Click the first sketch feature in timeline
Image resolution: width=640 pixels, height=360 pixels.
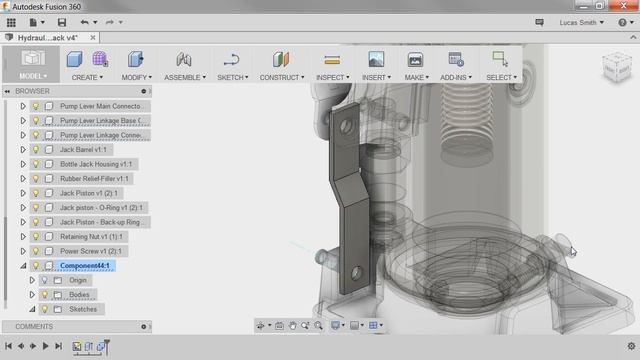[76, 347]
